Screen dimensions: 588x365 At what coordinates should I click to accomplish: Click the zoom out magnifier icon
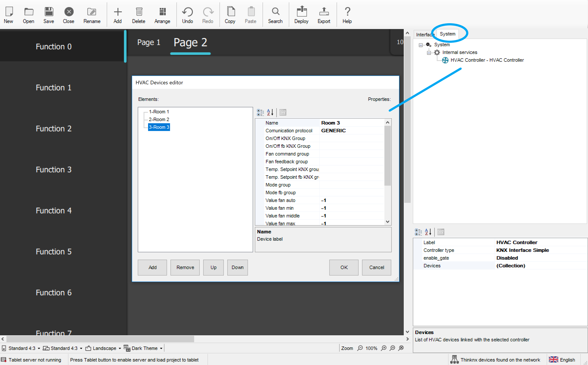(x=360, y=348)
